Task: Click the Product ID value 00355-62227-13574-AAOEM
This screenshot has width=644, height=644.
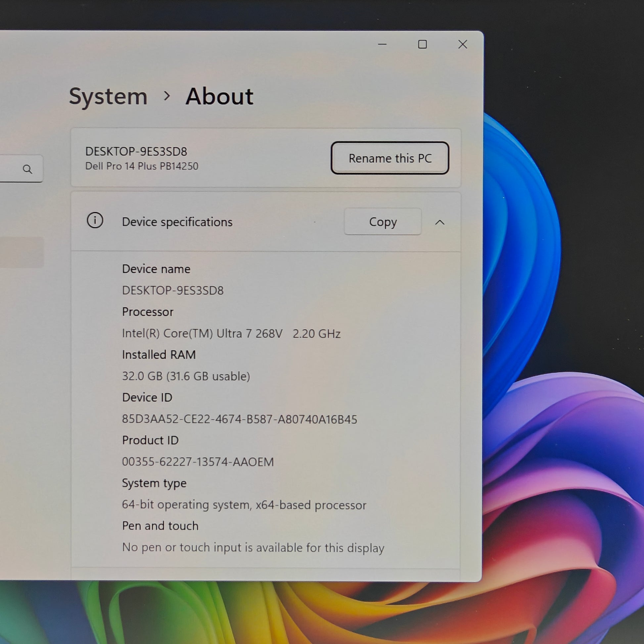Action: pos(198,462)
